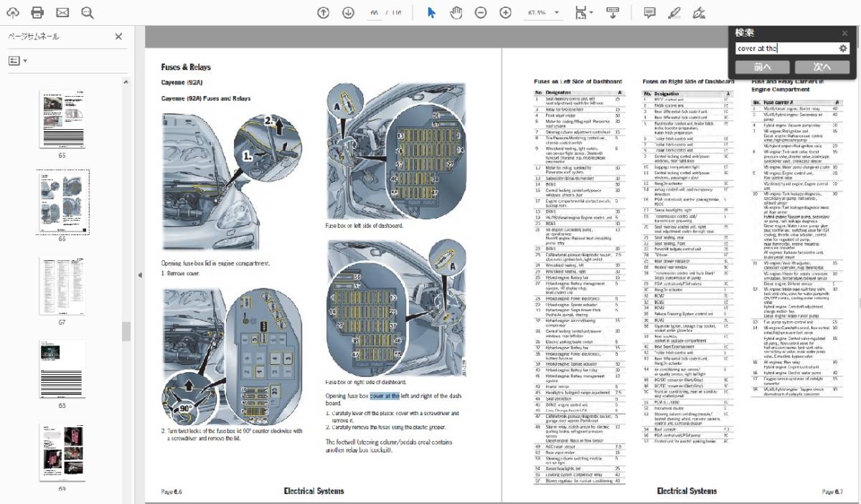Go to the previous page with up arrow
Screen dimensions: 861x504
324,12
